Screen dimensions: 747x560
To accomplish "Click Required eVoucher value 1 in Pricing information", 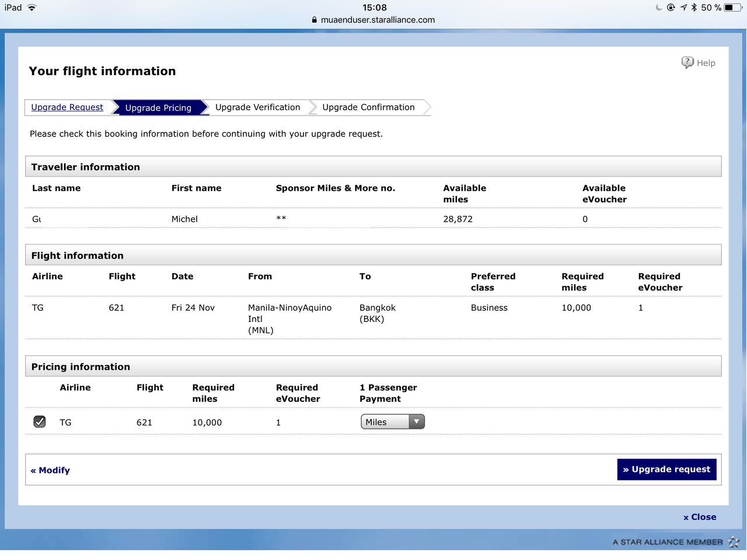I will 278,422.
